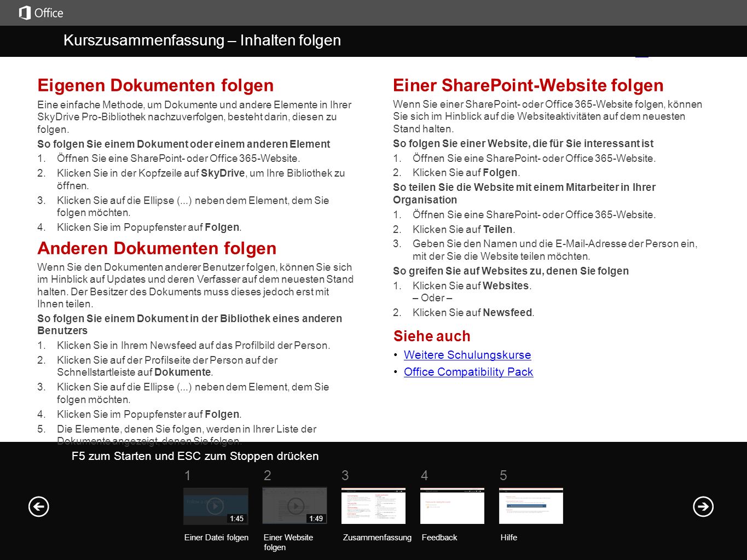Viewport: 747px width, 560px height.
Task: Click the Feedback label
Action: (439, 538)
